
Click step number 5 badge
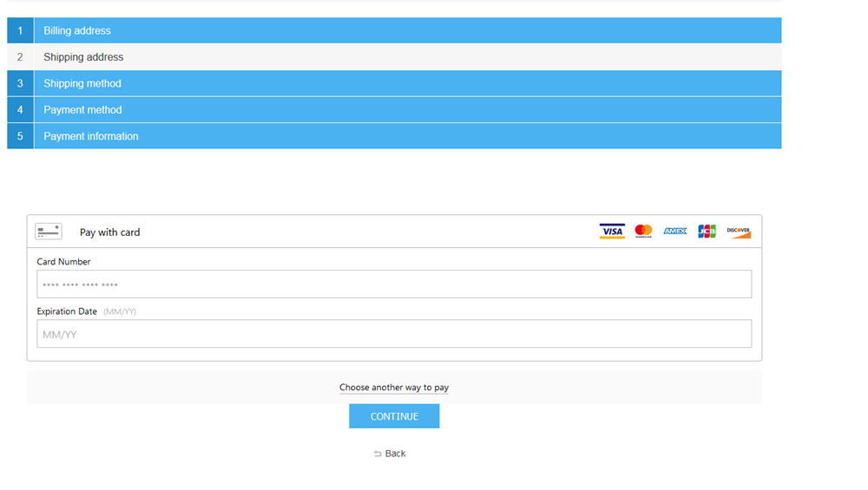click(21, 136)
